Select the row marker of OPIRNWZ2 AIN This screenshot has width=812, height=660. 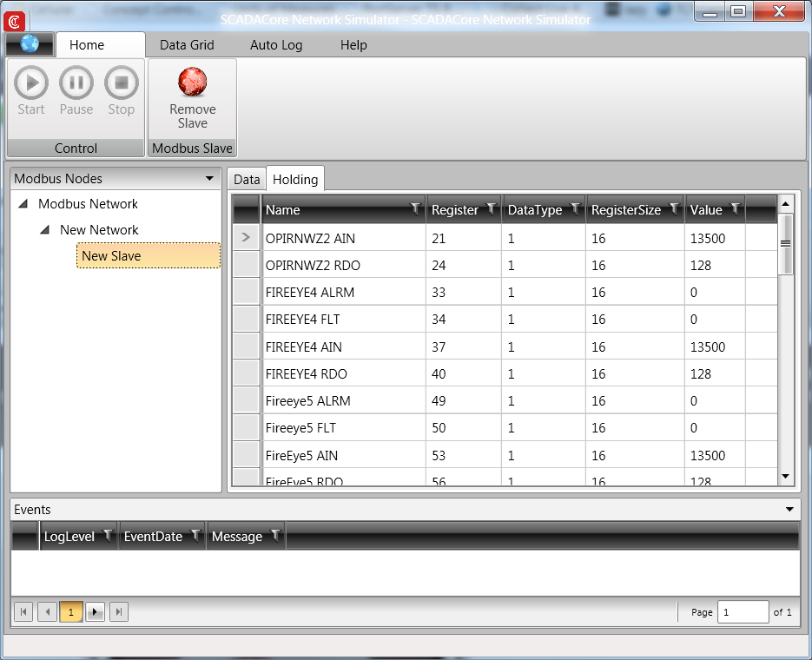(246, 238)
